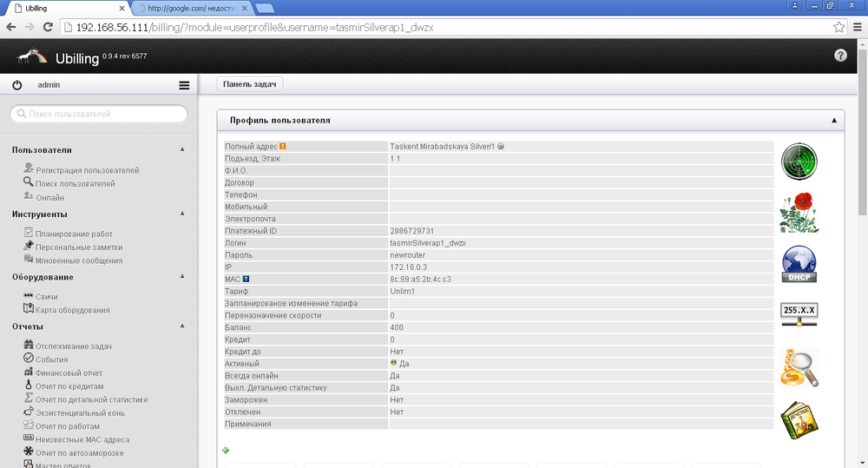Toggle the sidebar hamburger menu
This screenshot has width=868, height=468.
coord(184,85)
